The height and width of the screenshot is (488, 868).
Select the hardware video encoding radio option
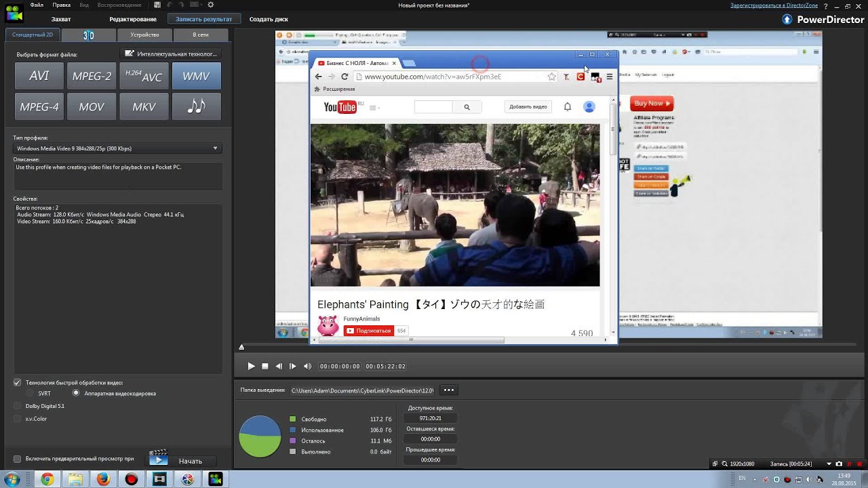tap(76, 393)
